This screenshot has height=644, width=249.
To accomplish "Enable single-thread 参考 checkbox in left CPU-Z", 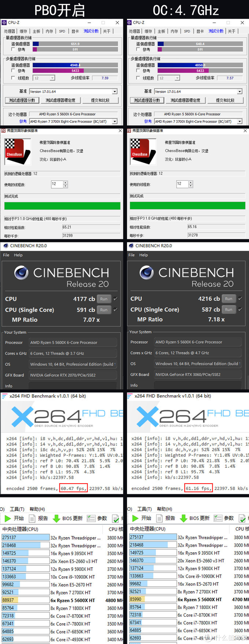I will click(13, 49).
